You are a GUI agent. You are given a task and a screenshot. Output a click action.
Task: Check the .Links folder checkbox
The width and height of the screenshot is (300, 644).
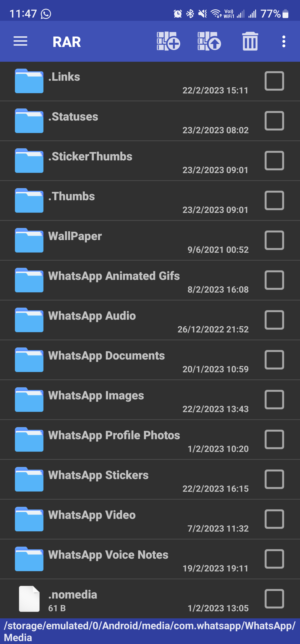tap(274, 81)
